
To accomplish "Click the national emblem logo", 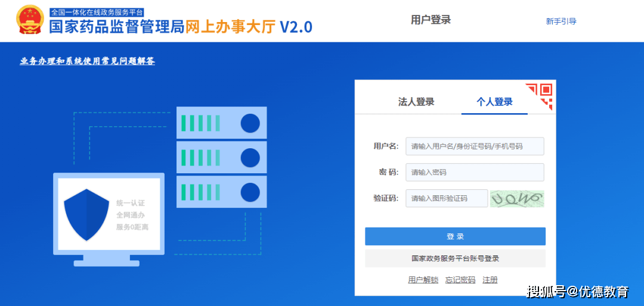I will (30, 20).
